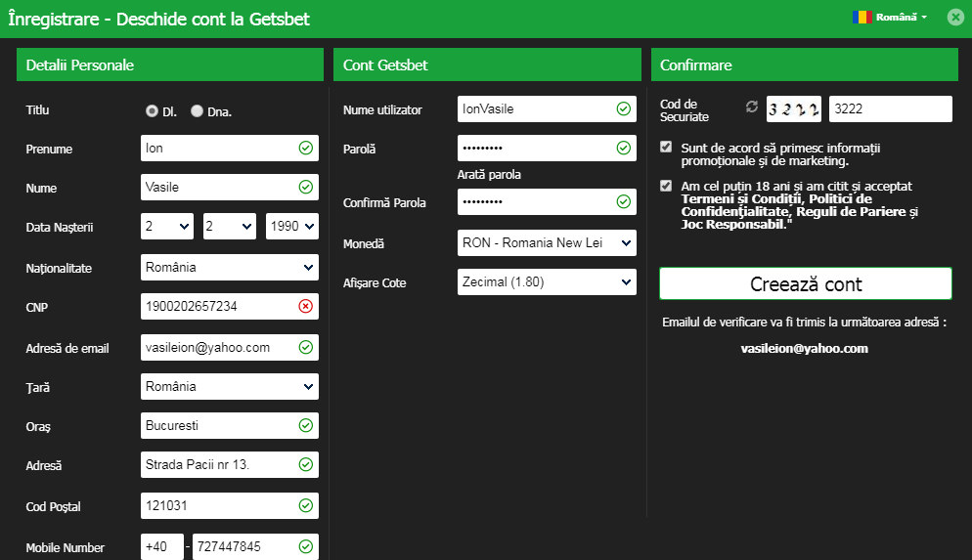The width and height of the screenshot is (972, 560).
Task: Click the +40 phone prefix field
Action: click(161, 546)
